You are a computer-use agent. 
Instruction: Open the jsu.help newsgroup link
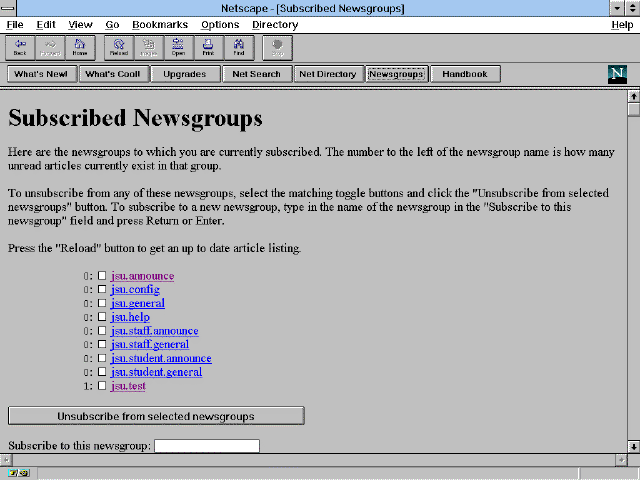(130, 317)
